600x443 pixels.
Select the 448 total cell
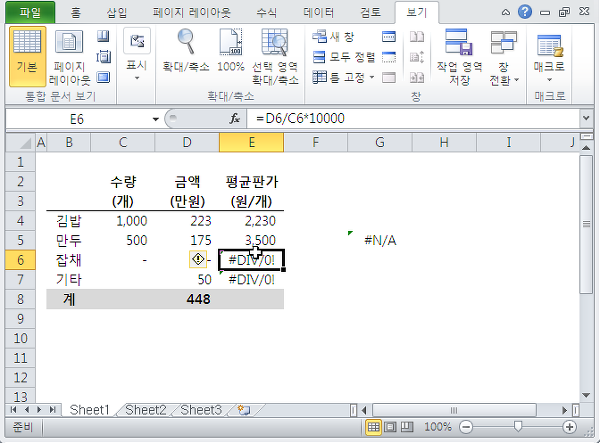tap(187, 299)
